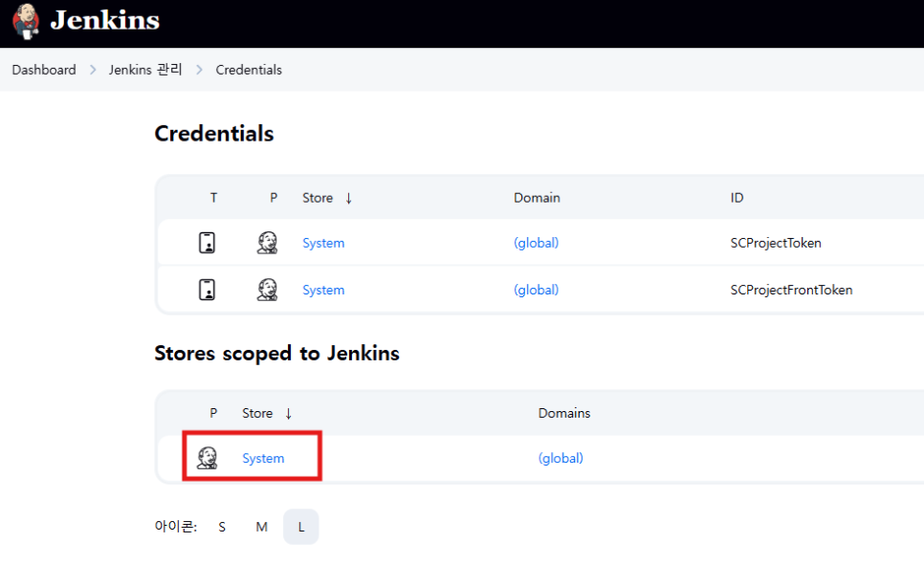Image resolution: width=924 pixels, height=586 pixels.
Task: Click credential type icon for SCProjectToken
Action: [x=207, y=243]
